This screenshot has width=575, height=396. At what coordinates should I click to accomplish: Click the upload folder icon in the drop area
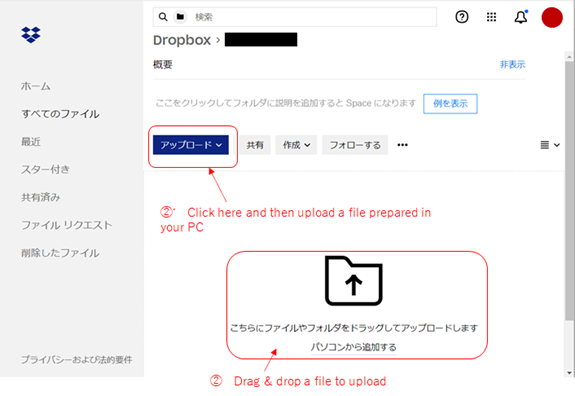354,280
